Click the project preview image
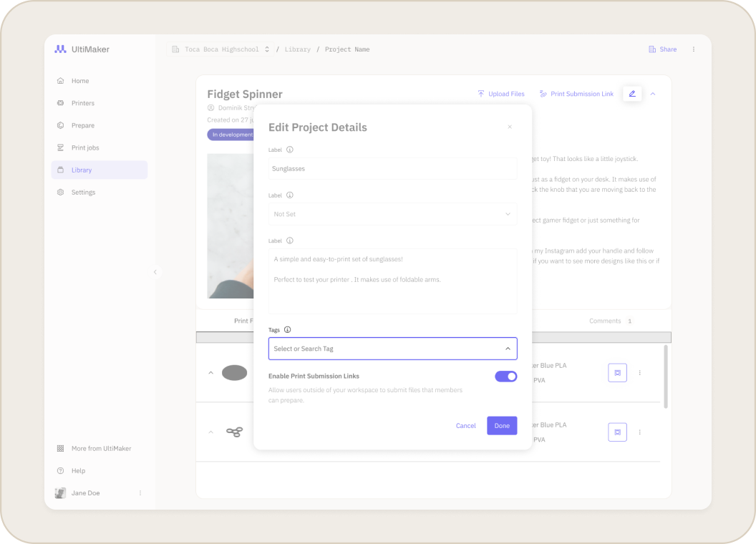Viewport: 756px width, 544px height. 231,226
